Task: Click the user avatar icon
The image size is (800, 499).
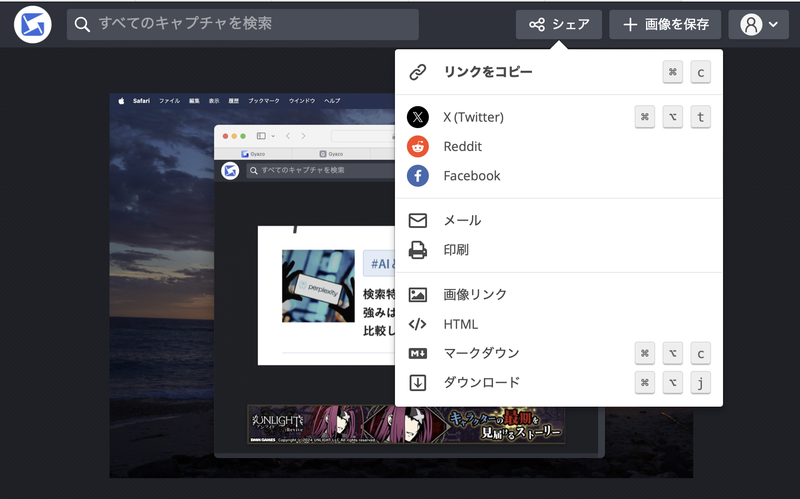Action: click(751, 24)
